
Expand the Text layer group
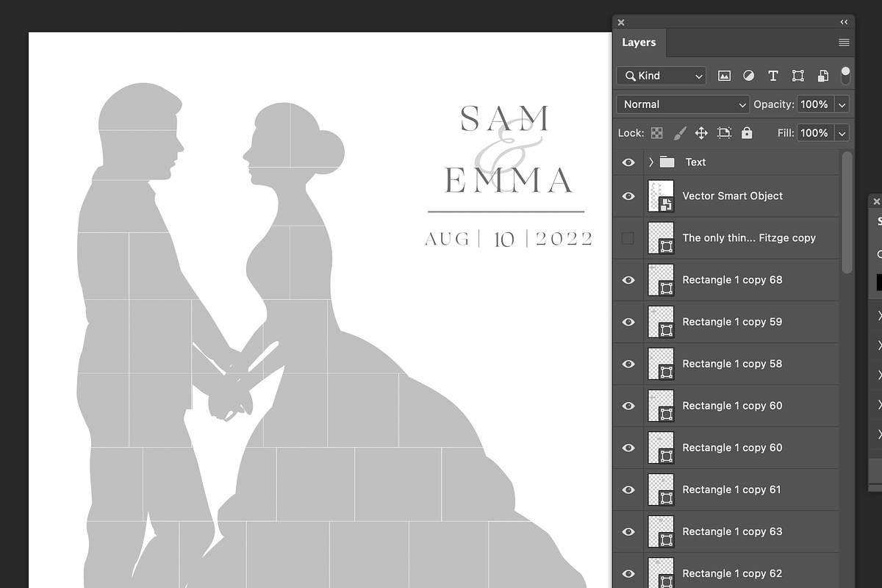click(651, 162)
